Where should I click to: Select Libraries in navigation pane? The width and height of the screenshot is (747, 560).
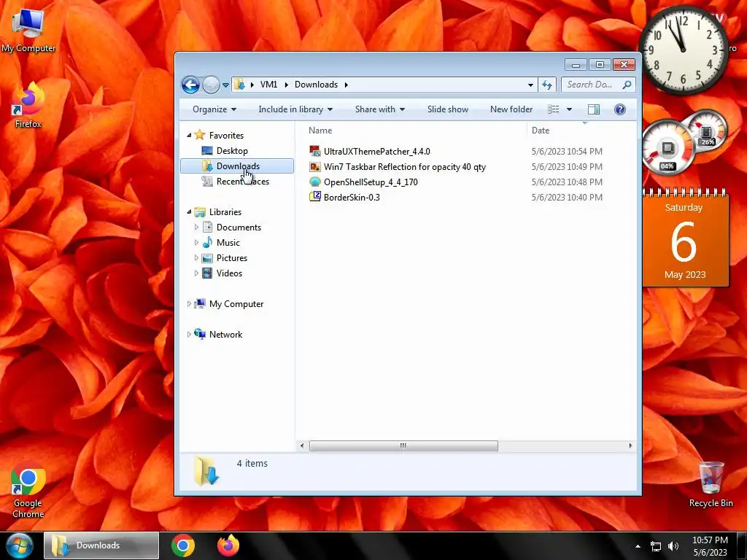tap(225, 211)
